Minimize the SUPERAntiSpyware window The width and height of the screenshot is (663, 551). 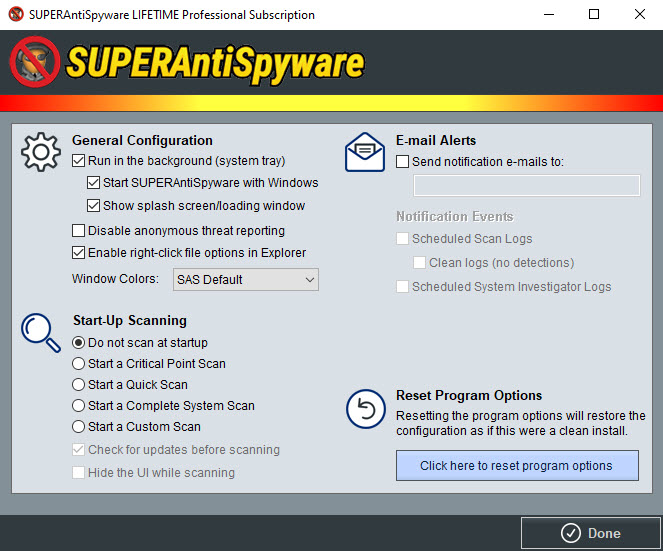(549, 14)
